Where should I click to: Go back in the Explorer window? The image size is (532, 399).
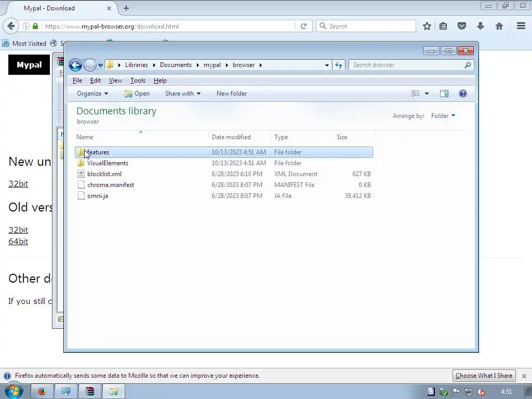pyautogui.click(x=75, y=65)
